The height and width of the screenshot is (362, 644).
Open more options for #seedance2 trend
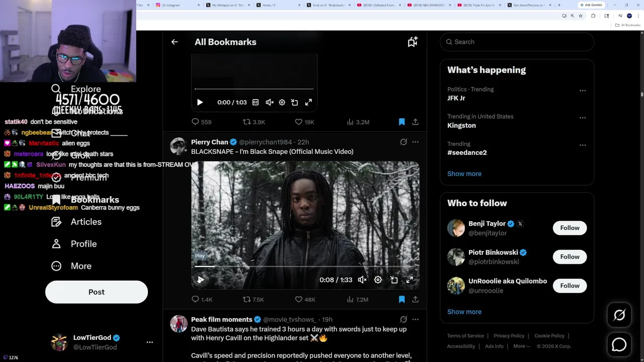(583, 145)
